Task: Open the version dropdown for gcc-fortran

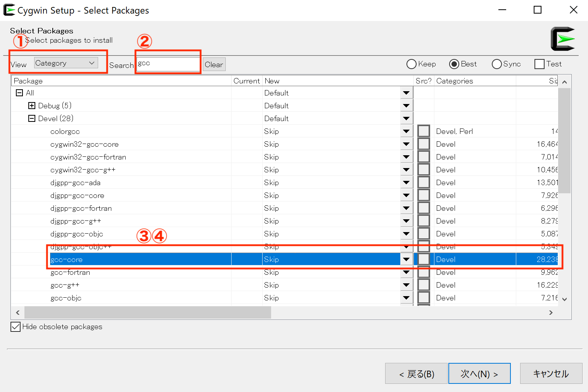Action: 406,272
